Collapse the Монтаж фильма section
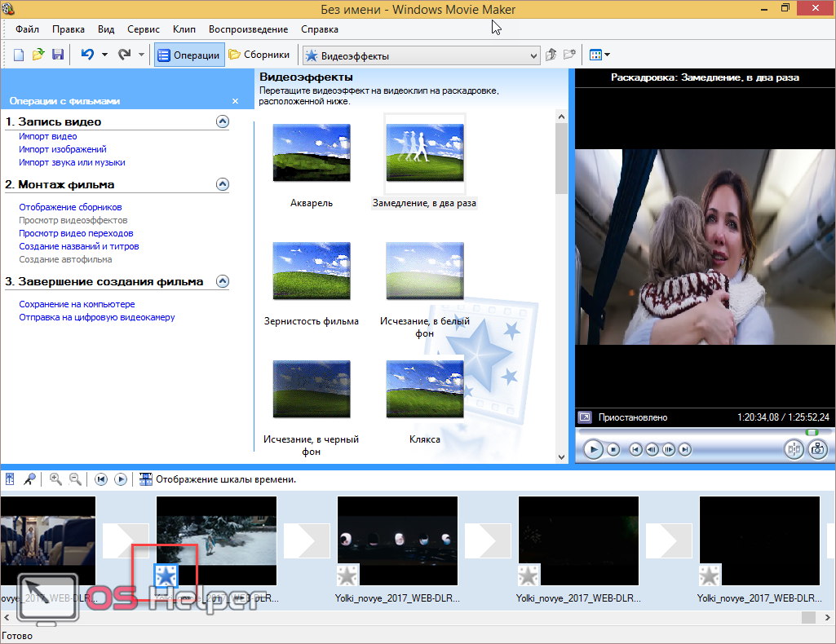This screenshot has height=644, width=836. coord(222,184)
